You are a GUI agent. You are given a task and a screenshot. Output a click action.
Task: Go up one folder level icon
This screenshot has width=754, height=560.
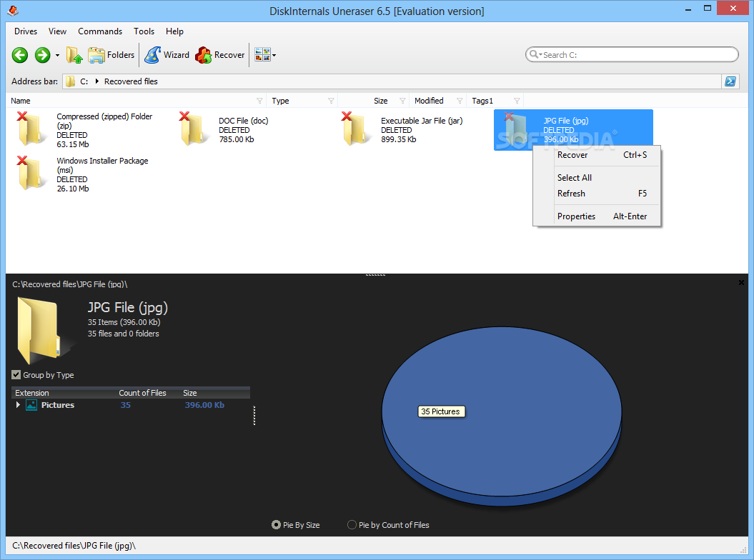[x=74, y=55]
